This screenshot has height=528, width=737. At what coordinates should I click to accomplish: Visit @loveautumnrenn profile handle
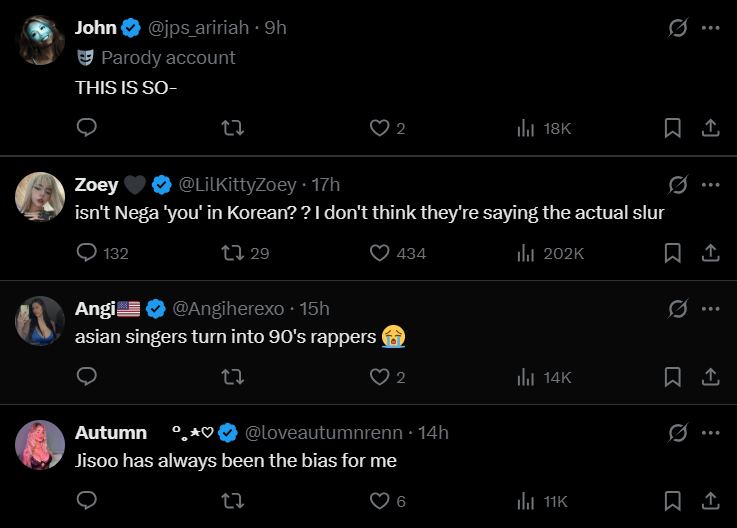point(324,432)
